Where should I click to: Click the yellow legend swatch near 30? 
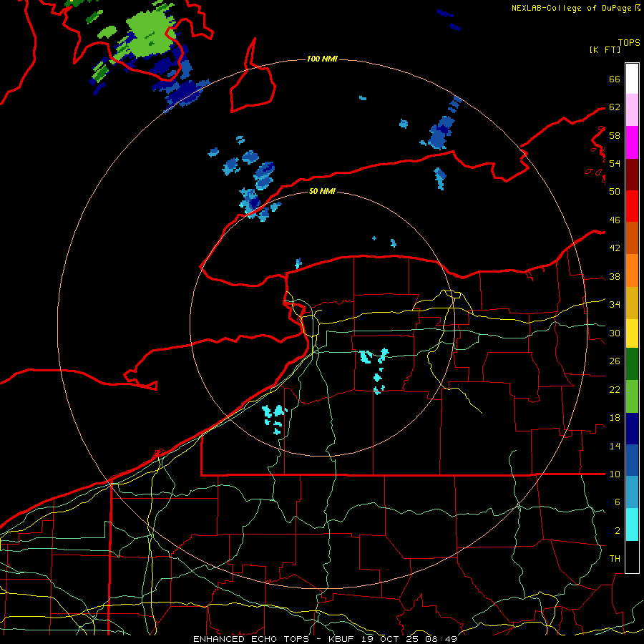coord(632,333)
